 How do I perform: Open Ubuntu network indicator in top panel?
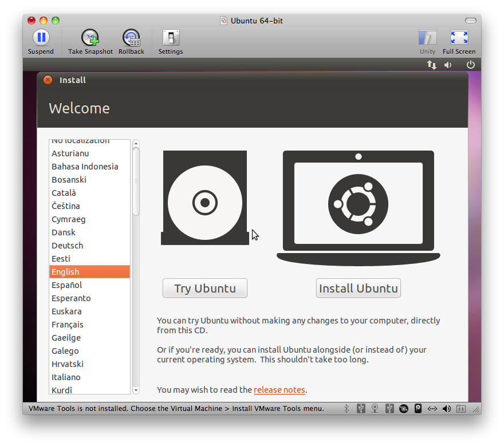[x=432, y=65]
